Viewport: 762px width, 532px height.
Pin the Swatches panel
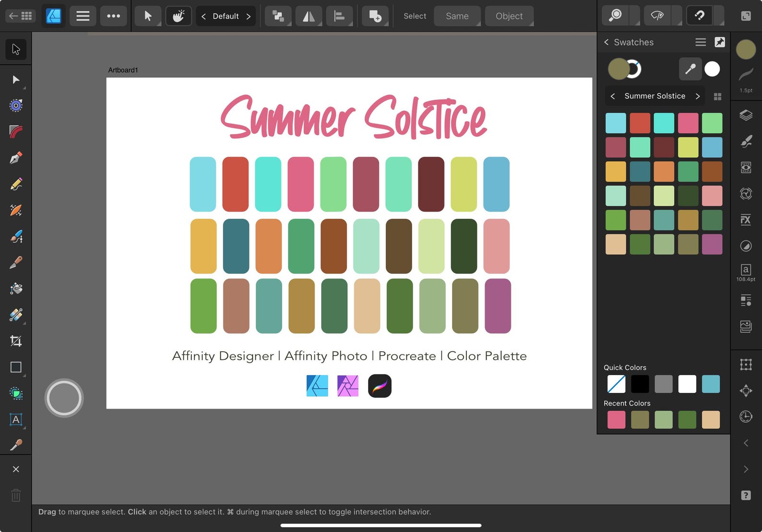click(720, 42)
